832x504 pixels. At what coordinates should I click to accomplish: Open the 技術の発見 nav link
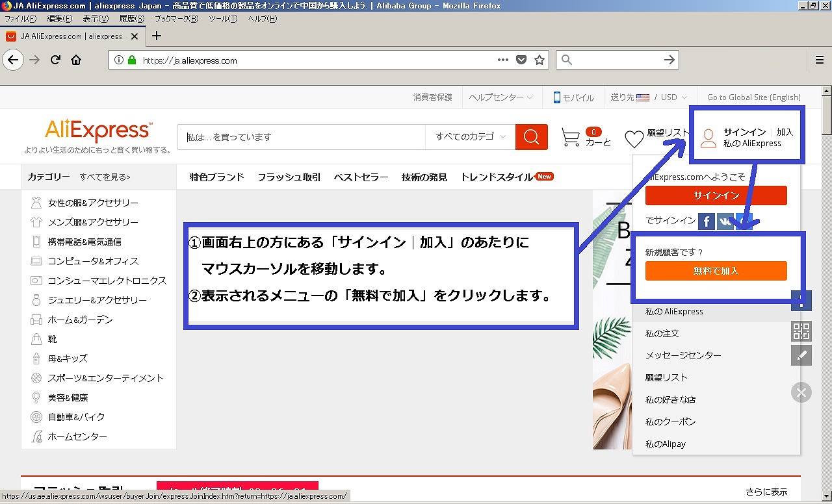tap(424, 177)
